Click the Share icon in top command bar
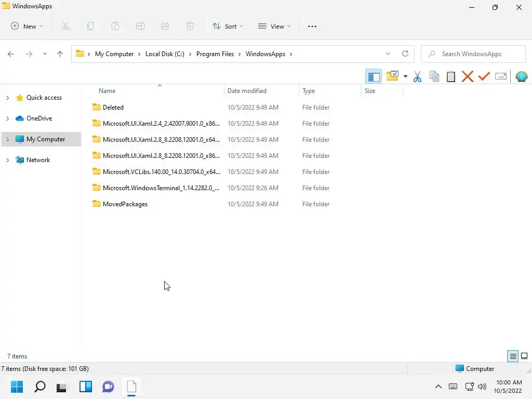 coord(165,26)
